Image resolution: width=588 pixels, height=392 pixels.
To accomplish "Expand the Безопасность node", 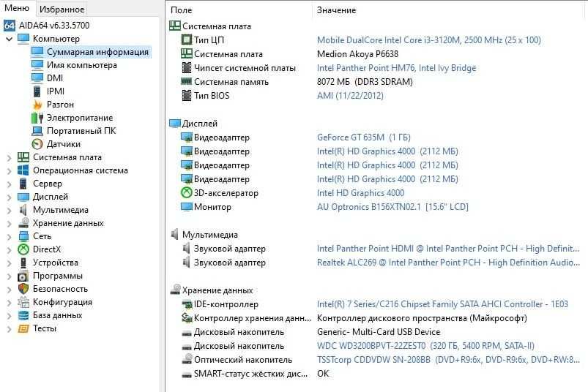I will coord(10,289).
